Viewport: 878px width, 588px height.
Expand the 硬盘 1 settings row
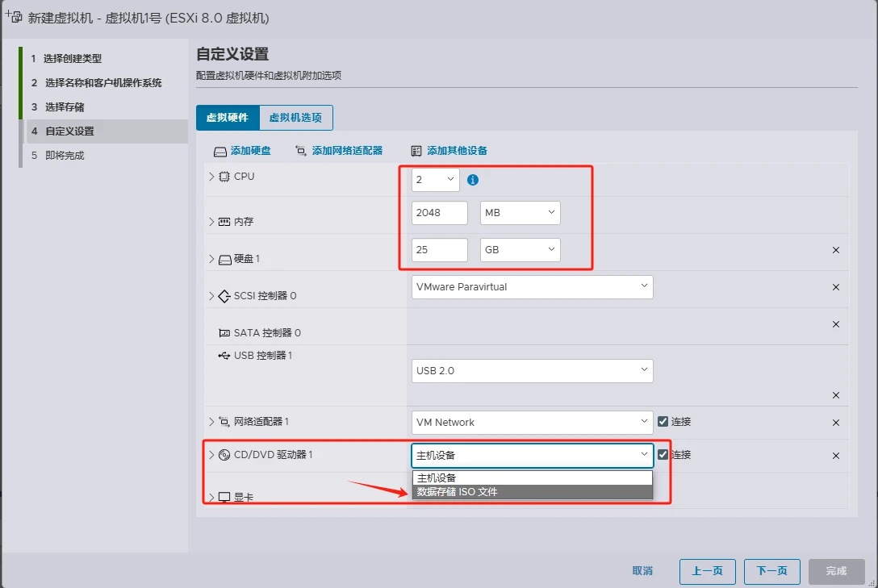click(x=211, y=259)
